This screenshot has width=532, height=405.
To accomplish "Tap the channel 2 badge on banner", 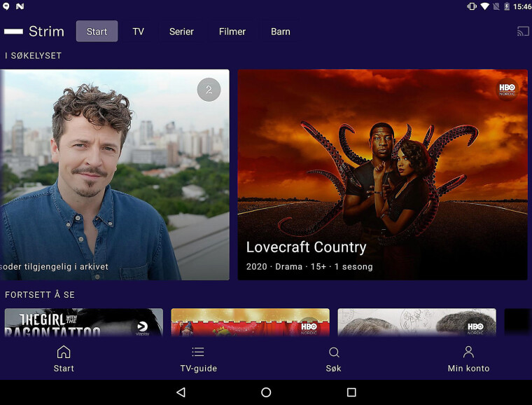I will coord(209,90).
